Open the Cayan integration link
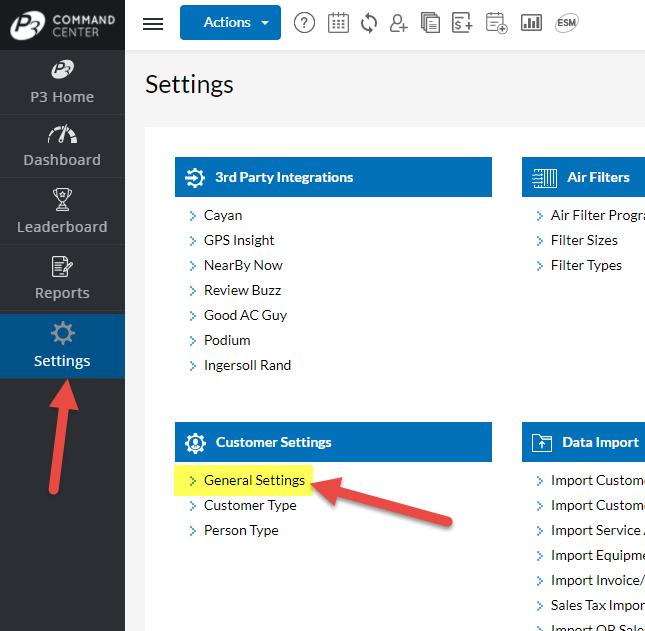The width and height of the screenshot is (645, 631). [x=223, y=216]
